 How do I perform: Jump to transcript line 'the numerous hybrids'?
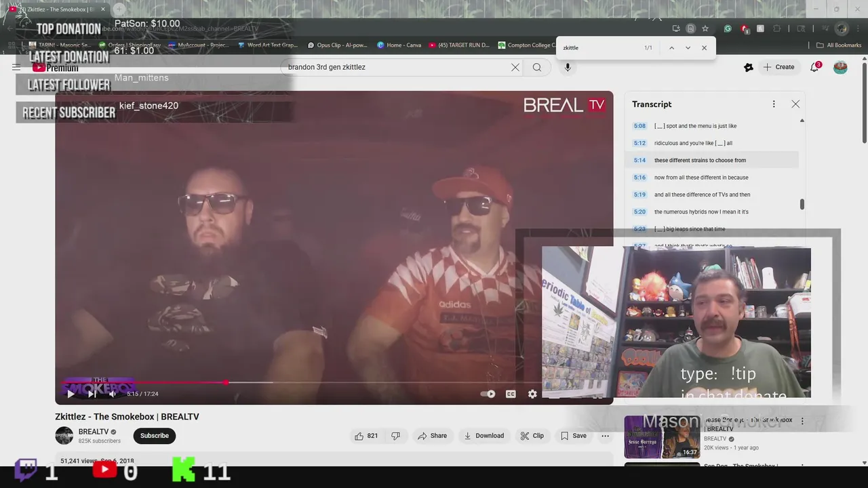click(x=712, y=211)
